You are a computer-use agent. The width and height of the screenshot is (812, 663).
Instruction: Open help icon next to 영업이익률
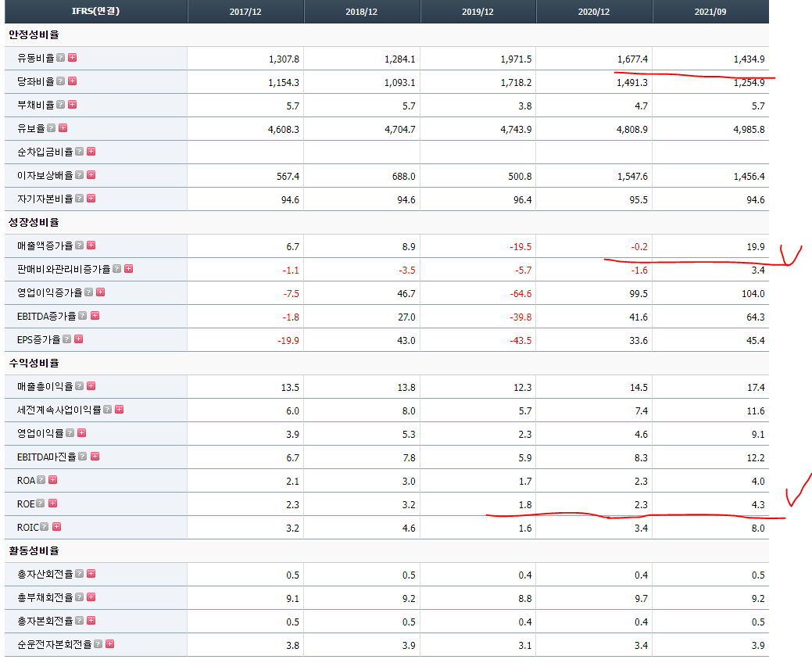click(x=70, y=432)
